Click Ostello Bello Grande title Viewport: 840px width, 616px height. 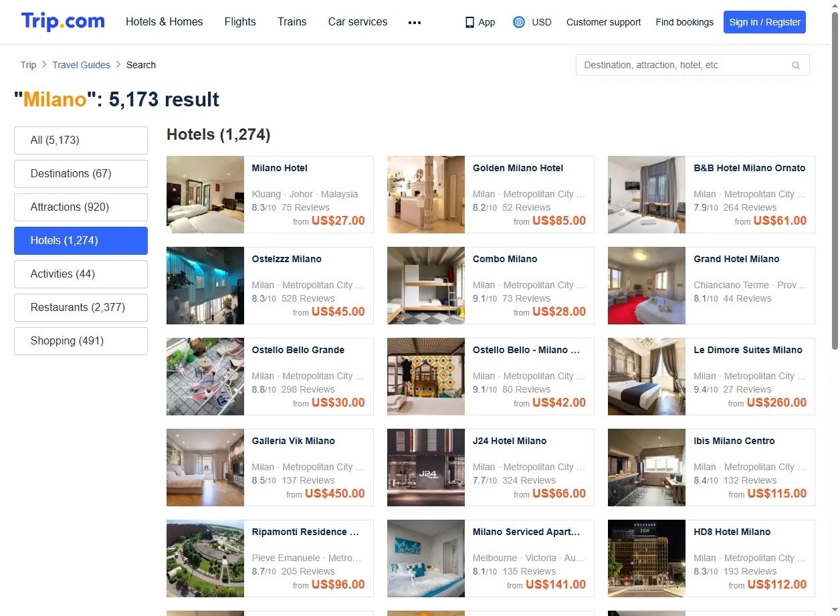(298, 350)
